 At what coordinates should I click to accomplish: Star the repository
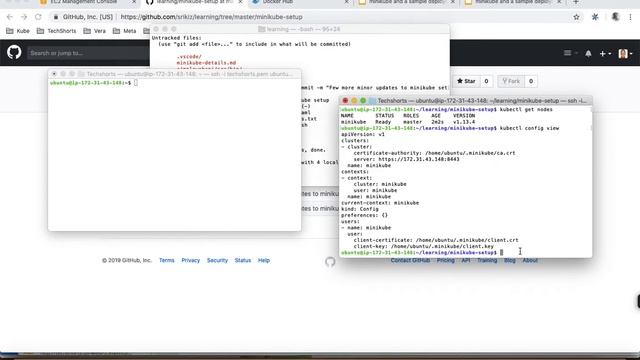(x=466, y=81)
